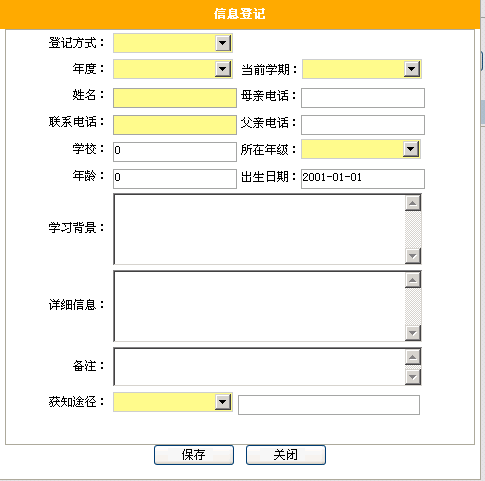Click the 详细信息 scroll down arrow
Viewport: 485px width, 481px height.
tap(413, 333)
